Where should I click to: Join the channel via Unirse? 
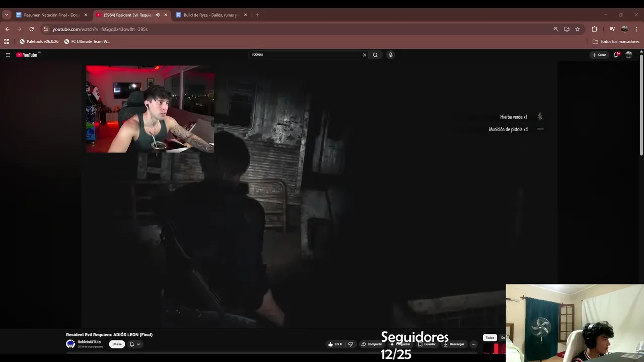click(x=117, y=344)
